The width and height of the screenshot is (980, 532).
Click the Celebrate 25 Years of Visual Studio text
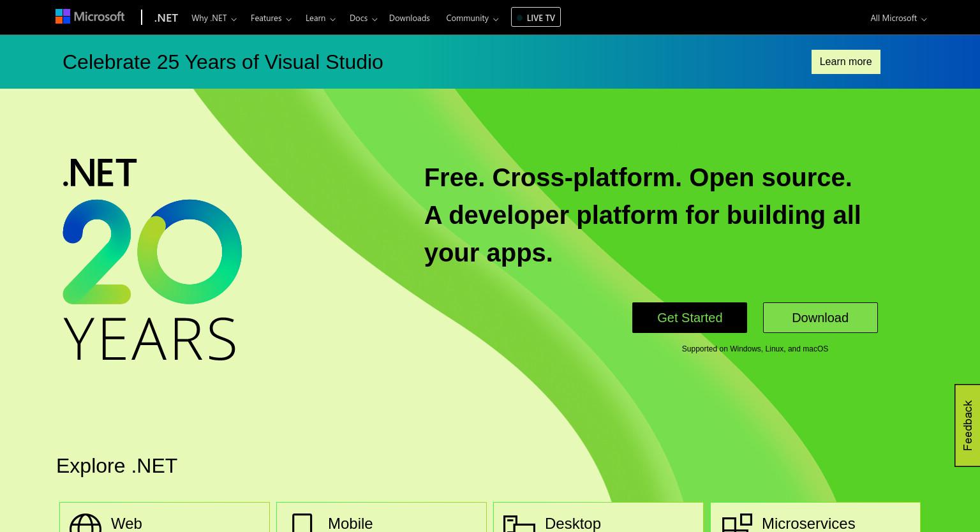point(223,62)
